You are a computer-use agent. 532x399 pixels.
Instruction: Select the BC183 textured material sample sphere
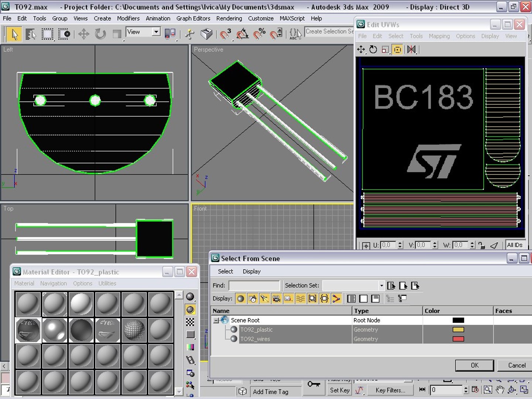(28, 330)
